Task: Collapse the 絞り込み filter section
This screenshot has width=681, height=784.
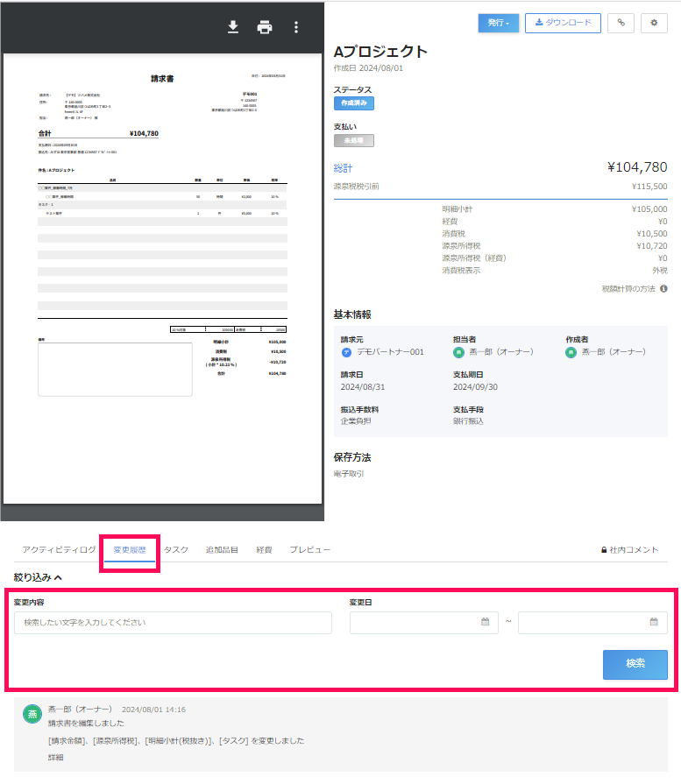Action: pos(38,577)
